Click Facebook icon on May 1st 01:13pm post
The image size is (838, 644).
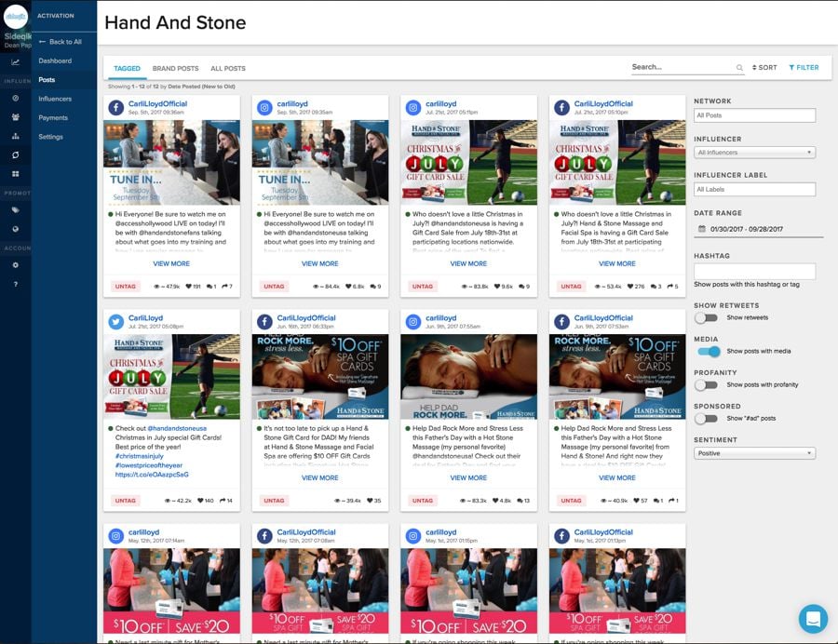[x=561, y=536]
